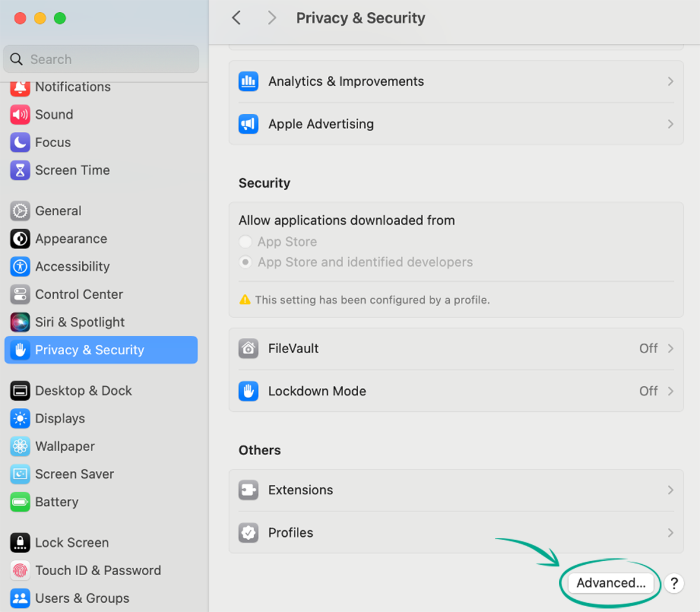The height and width of the screenshot is (612, 700).
Task: Click the Wallpaper flower icon
Action: (x=20, y=446)
